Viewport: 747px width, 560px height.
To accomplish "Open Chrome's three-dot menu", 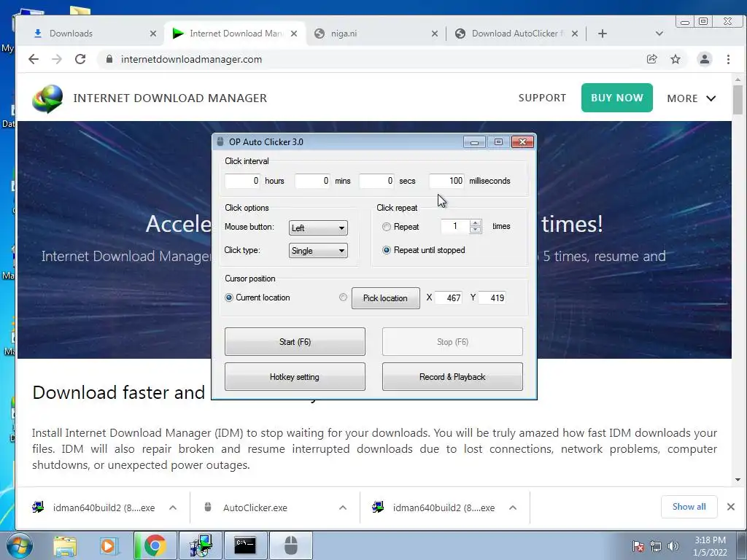I will pos(728,59).
